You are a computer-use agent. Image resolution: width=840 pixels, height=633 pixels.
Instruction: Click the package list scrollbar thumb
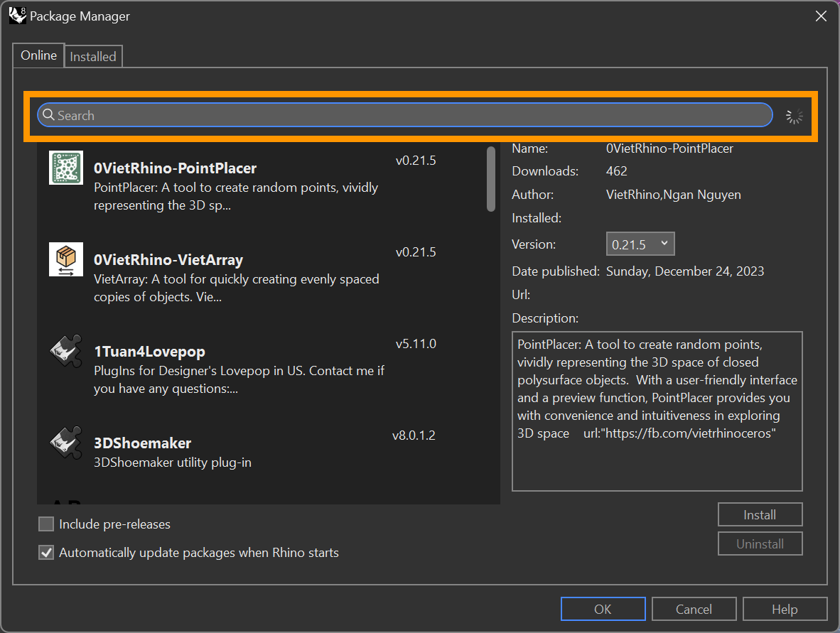491,179
